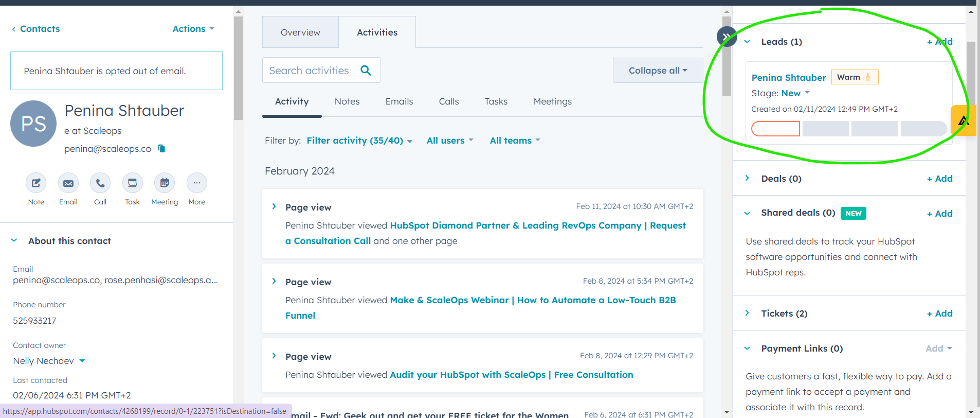980x418 pixels.
Task: Select the Emails sub-tab
Action: pyautogui.click(x=400, y=101)
